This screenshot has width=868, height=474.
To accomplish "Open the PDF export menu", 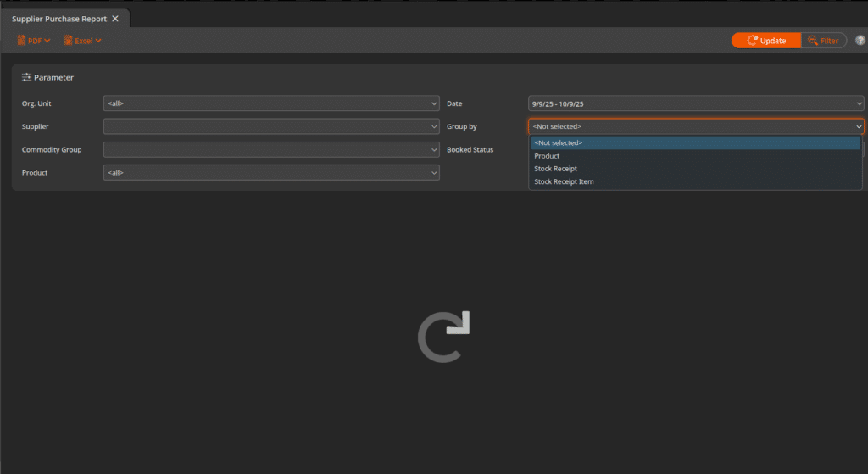I will tap(34, 41).
